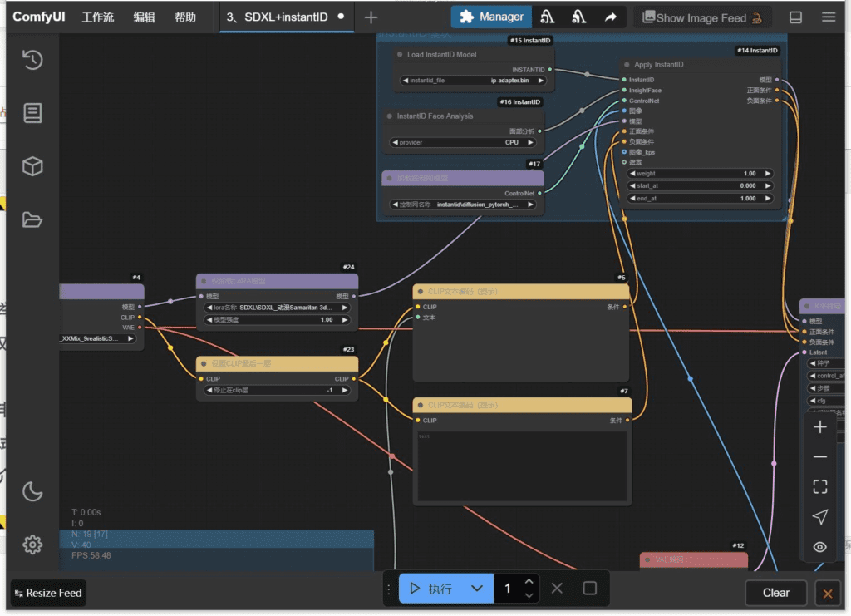
Task: Toggle link visibility eye icon
Action: [x=819, y=547]
